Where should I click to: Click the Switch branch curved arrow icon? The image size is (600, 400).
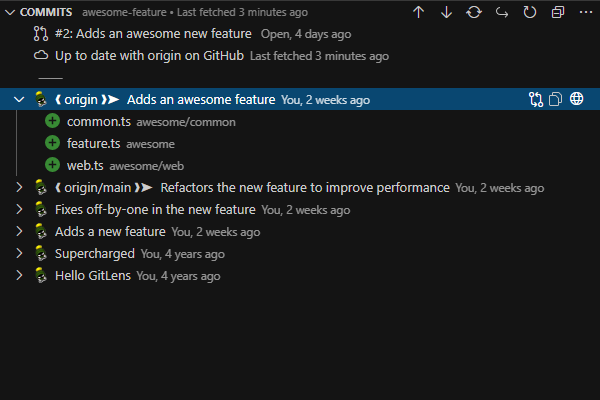click(x=502, y=12)
